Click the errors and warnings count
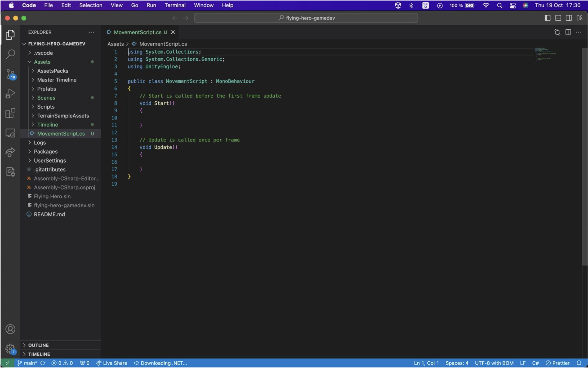 [x=62, y=363]
